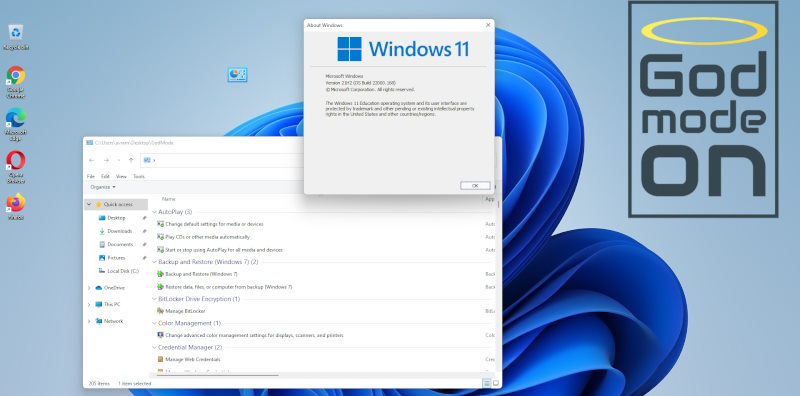Image resolution: width=800 pixels, height=396 pixels.
Task: Switch to details view in status bar
Action: [x=486, y=383]
